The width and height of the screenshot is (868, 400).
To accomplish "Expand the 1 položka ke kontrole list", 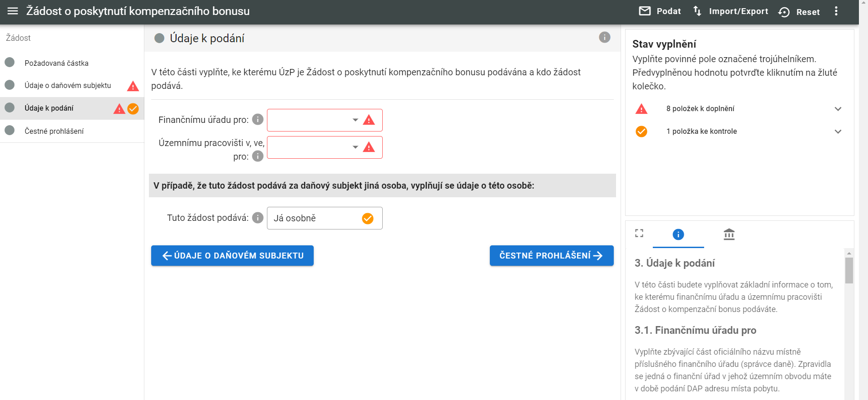I will (x=838, y=132).
